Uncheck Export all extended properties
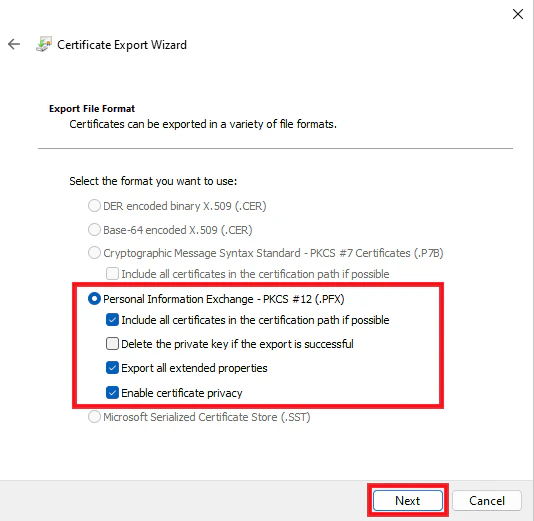 (x=112, y=368)
